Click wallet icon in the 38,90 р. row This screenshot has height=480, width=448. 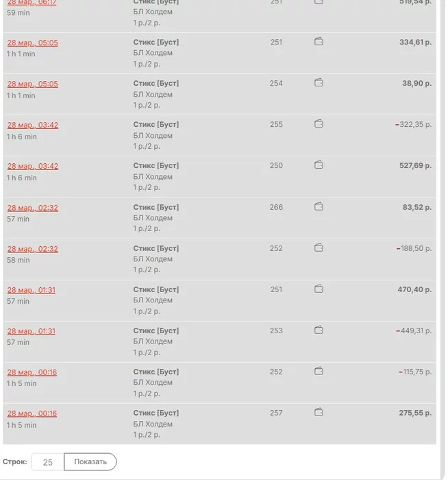point(319,83)
